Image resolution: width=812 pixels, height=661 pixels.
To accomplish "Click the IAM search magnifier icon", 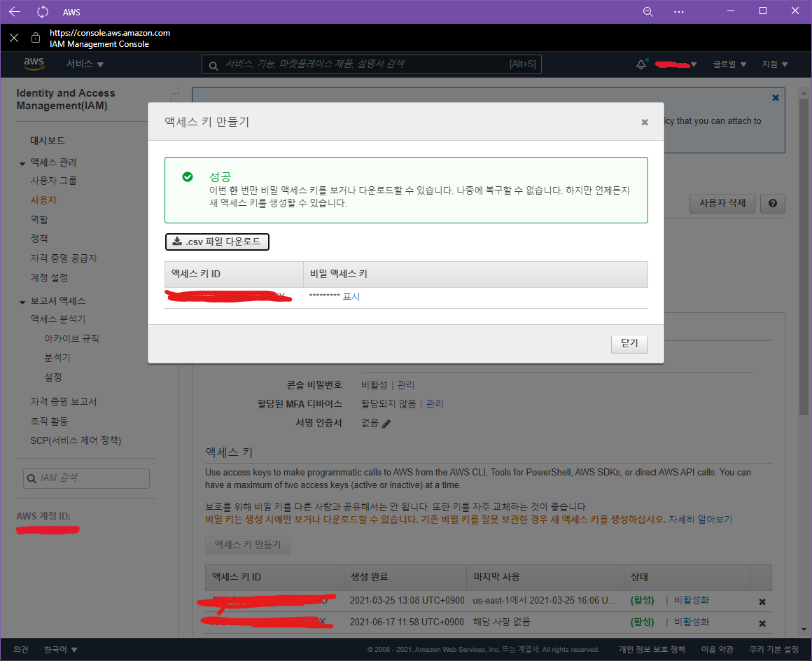I will [31, 479].
